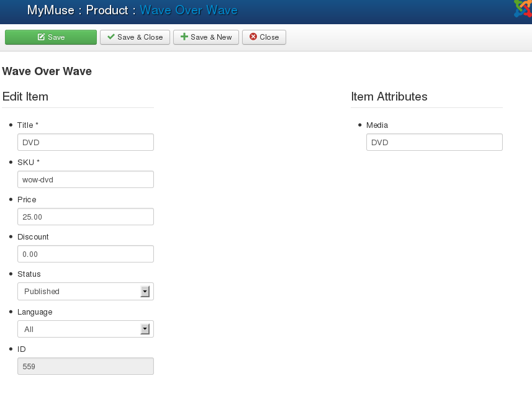Click the plus icon on Save & New

[184, 37]
